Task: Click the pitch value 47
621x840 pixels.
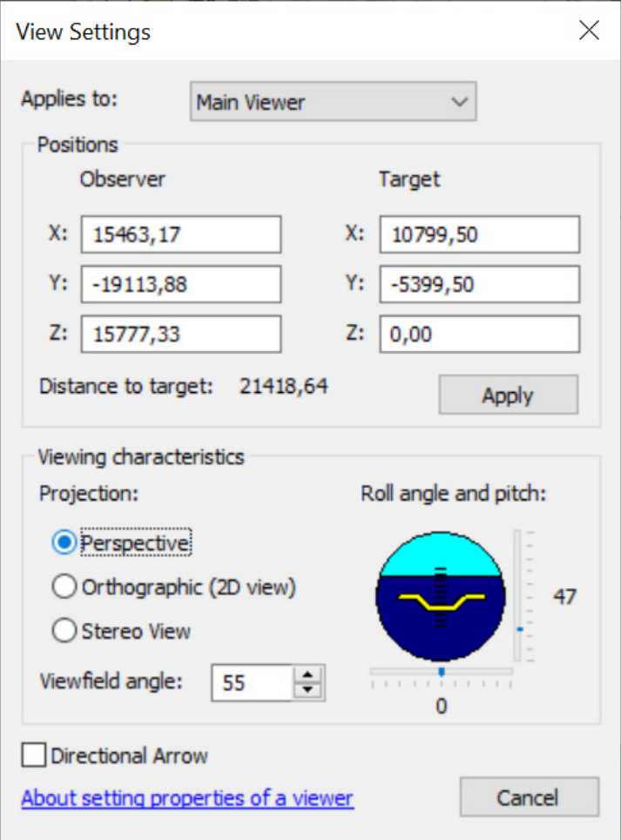Action: [x=564, y=596]
